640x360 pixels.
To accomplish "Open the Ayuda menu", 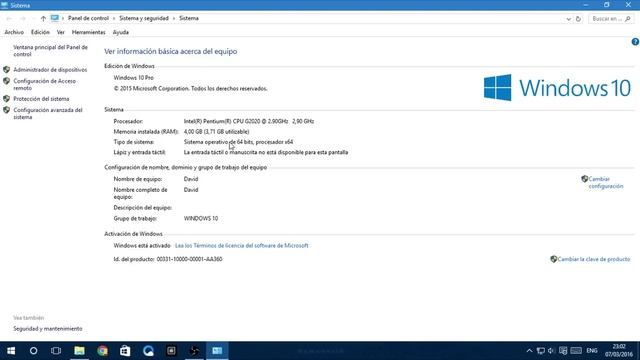I will (121, 32).
